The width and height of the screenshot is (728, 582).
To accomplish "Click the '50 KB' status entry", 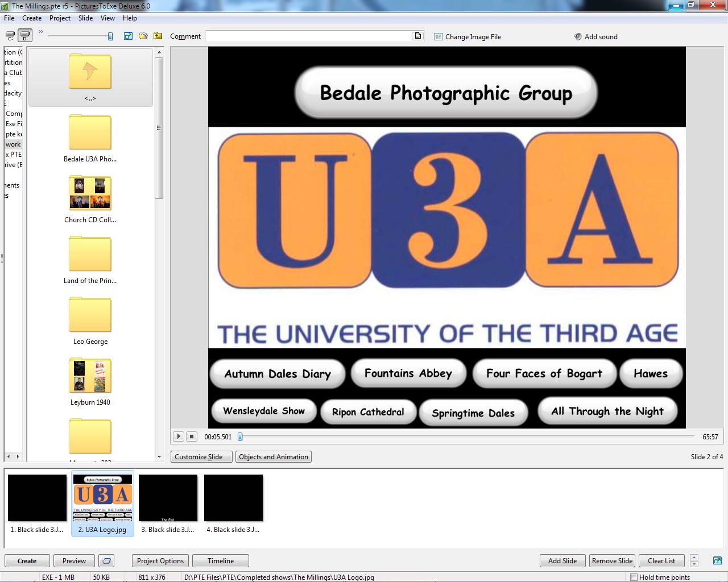I will pos(101,577).
